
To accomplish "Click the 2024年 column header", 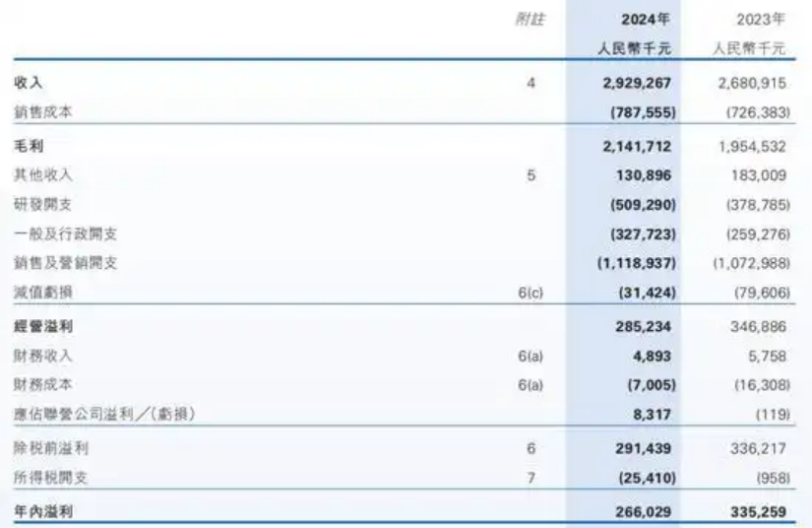I will pyautogui.click(x=646, y=20).
